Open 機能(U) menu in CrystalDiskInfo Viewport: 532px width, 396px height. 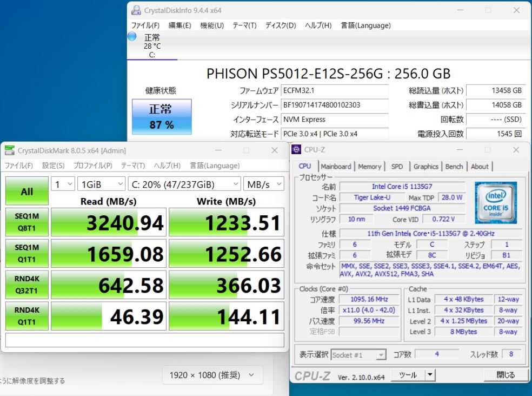[212, 25]
